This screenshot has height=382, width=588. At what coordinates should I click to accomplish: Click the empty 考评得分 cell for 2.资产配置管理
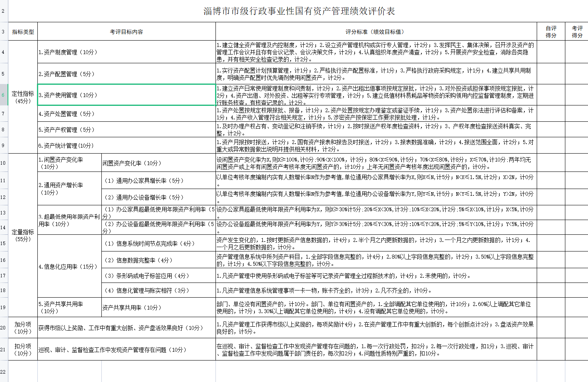[577, 74]
